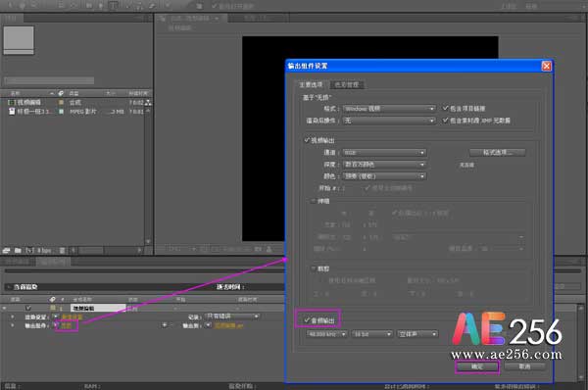588x390 pixels.
Task: Open the 渲染后操作 dropdown set to 无
Action: coord(389,121)
